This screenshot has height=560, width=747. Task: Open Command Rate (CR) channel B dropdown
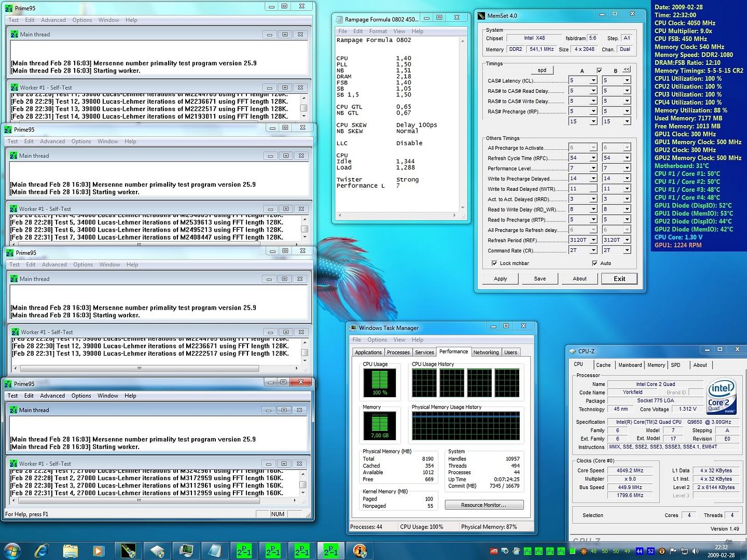[x=627, y=250]
